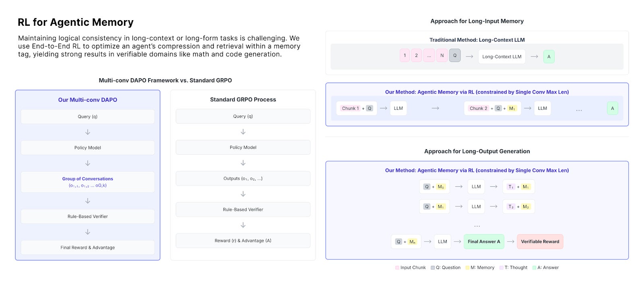Select the 'Long-Context LLM' box

click(502, 56)
